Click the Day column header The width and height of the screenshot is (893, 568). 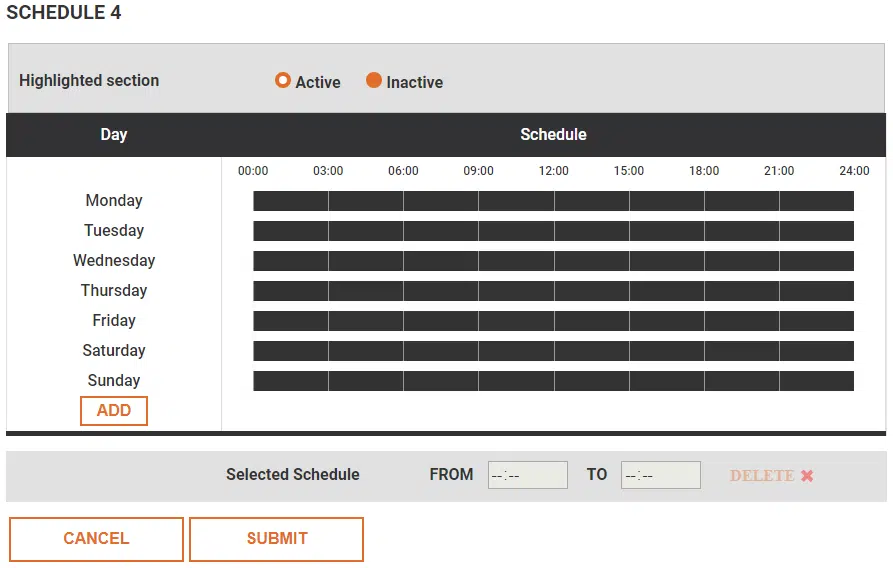pyautogui.click(x=114, y=135)
